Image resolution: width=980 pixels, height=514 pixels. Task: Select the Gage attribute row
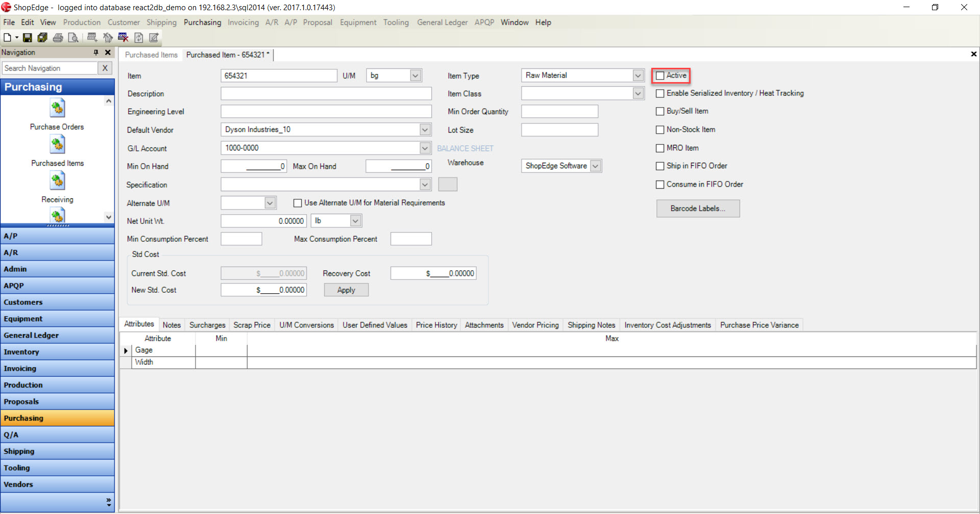click(x=548, y=350)
